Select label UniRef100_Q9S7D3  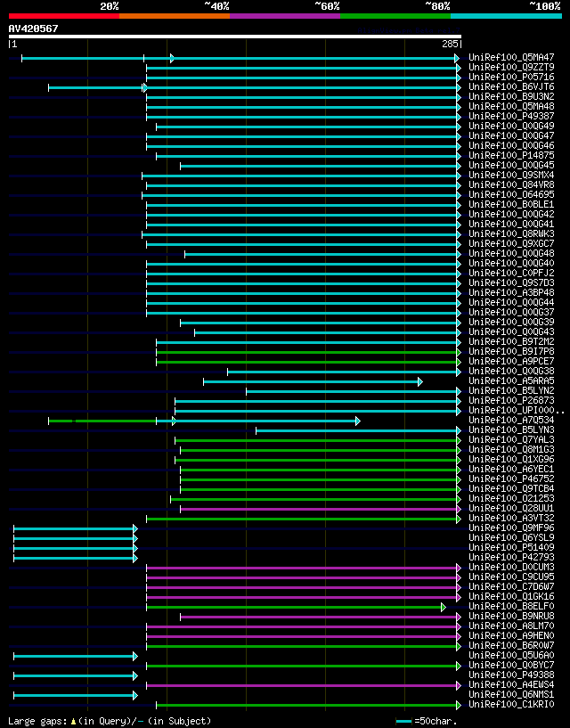coord(511,282)
